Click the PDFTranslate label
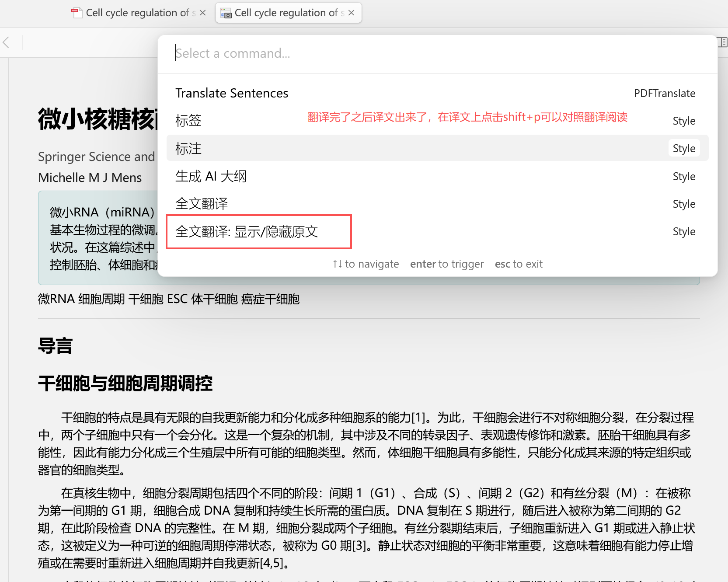This screenshot has width=728, height=582. click(x=664, y=94)
